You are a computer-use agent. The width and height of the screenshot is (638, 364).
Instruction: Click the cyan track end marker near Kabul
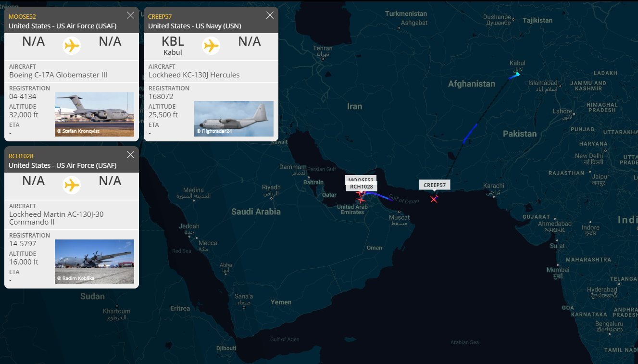[x=517, y=74]
